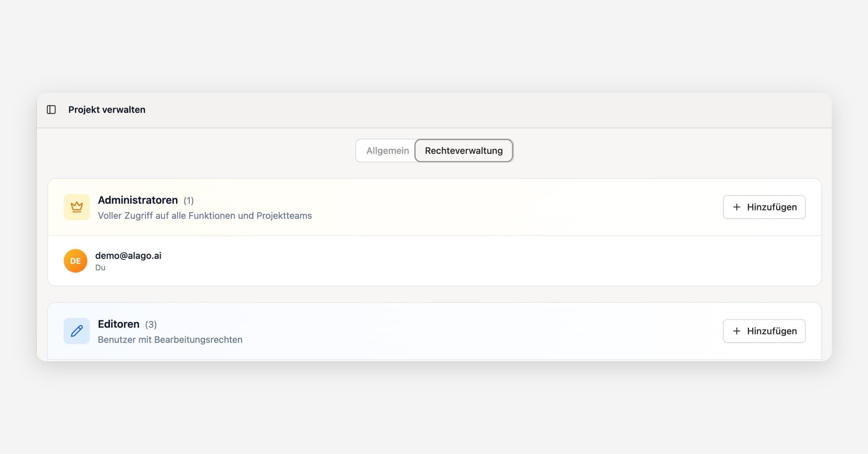Click the Administratoren heading
868x454 pixels.
point(138,200)
